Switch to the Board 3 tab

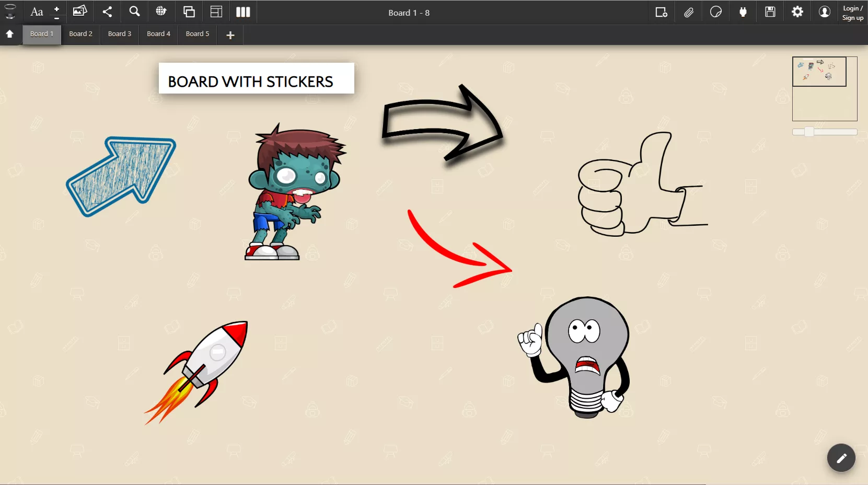pos(120,34)
